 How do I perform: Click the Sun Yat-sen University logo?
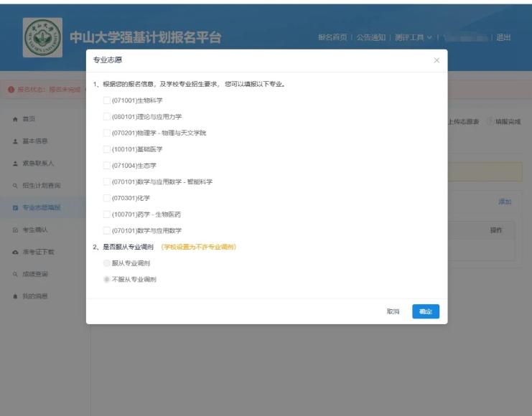(42, 38)
